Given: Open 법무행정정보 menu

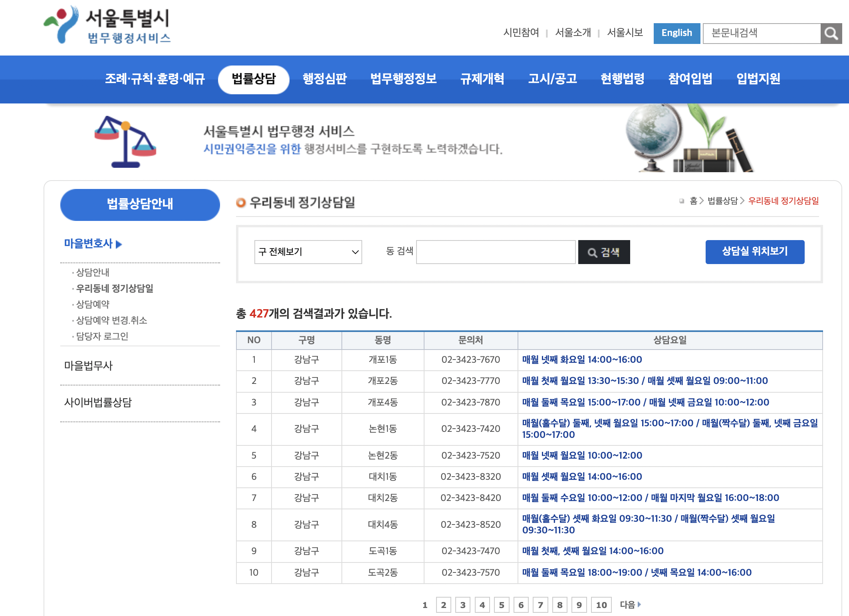Looking at the screenshot, I should coord(403,79).
